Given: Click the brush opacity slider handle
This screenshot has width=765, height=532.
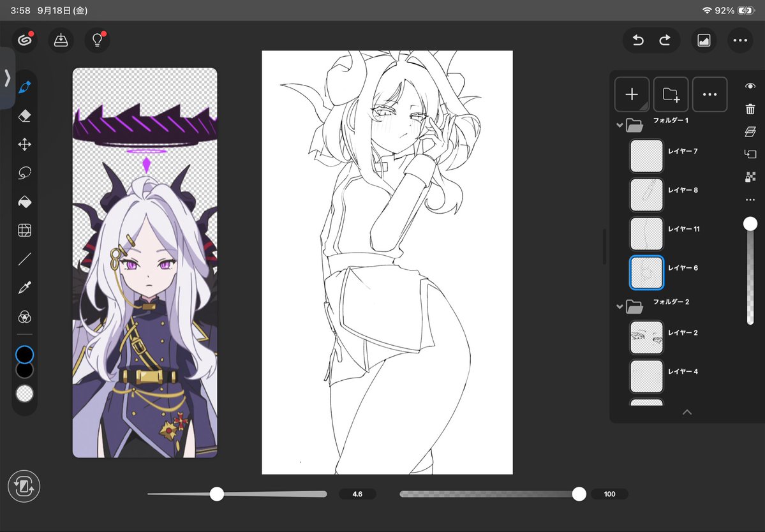Looking at the screenshot, I should point(579,494).
